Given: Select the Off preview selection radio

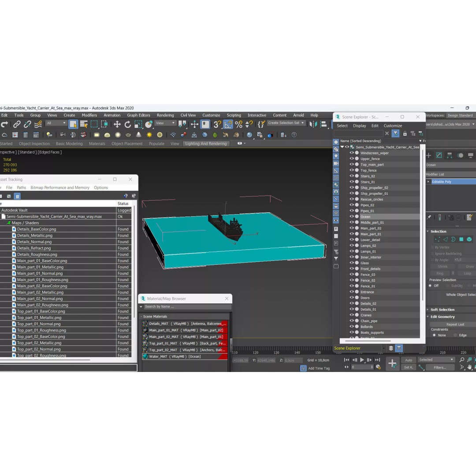Looking at the screenshot, I should [x=430, y=286].
